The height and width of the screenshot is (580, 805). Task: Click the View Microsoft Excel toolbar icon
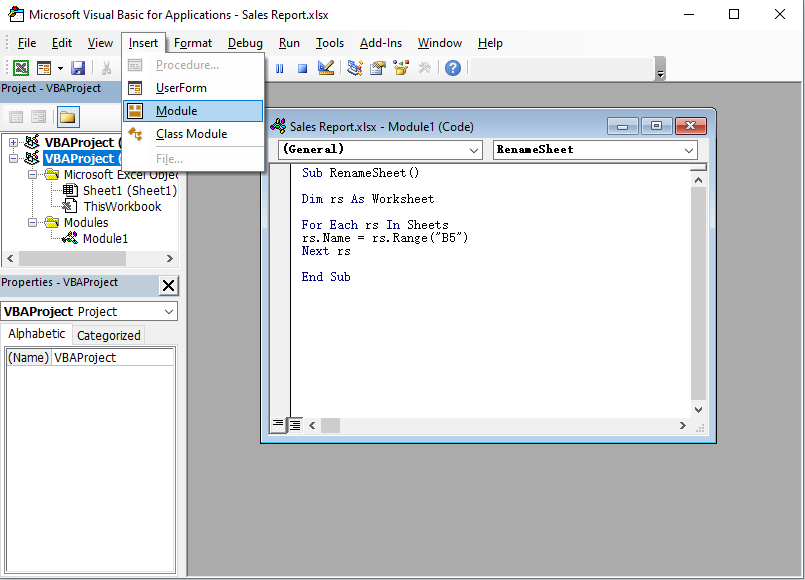21,68
